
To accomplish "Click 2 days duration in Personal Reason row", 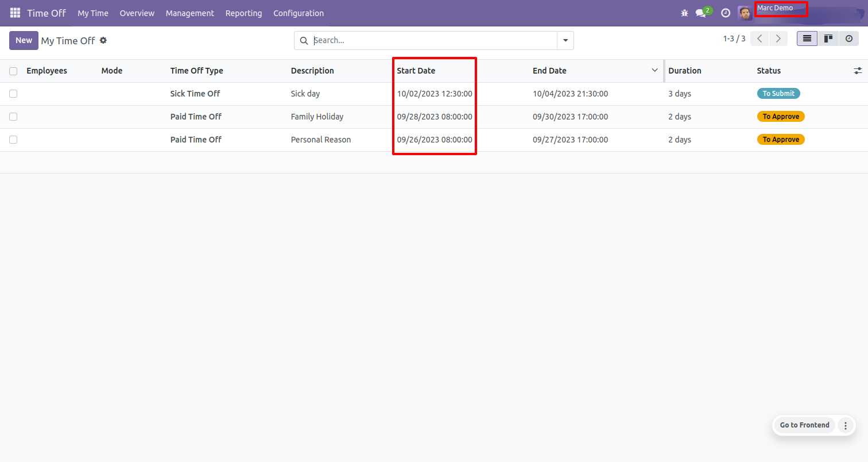I will (680, 140).
